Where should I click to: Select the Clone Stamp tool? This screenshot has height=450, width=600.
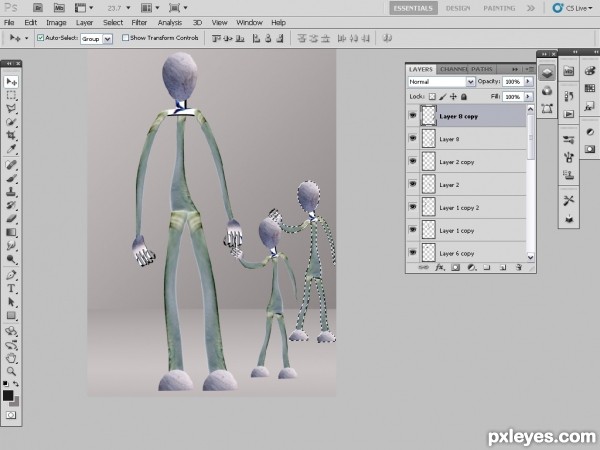coord(11,192)
